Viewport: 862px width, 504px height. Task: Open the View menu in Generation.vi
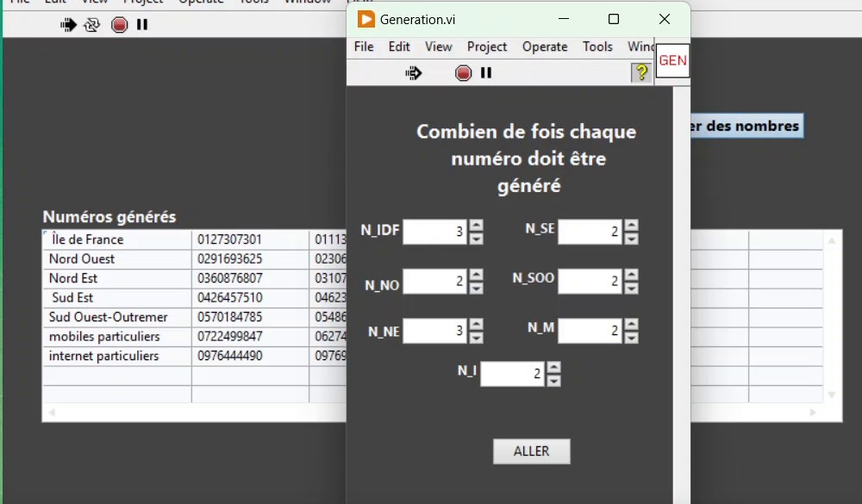point(438,47)
